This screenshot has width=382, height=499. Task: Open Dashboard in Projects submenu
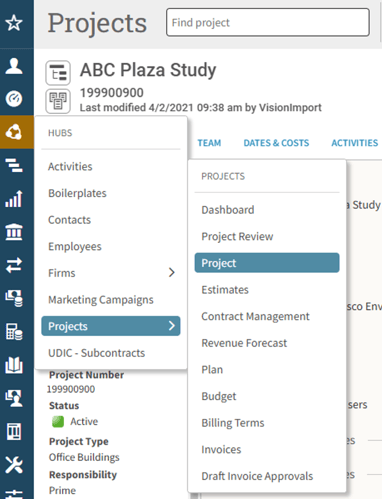(x=267, y=210)
